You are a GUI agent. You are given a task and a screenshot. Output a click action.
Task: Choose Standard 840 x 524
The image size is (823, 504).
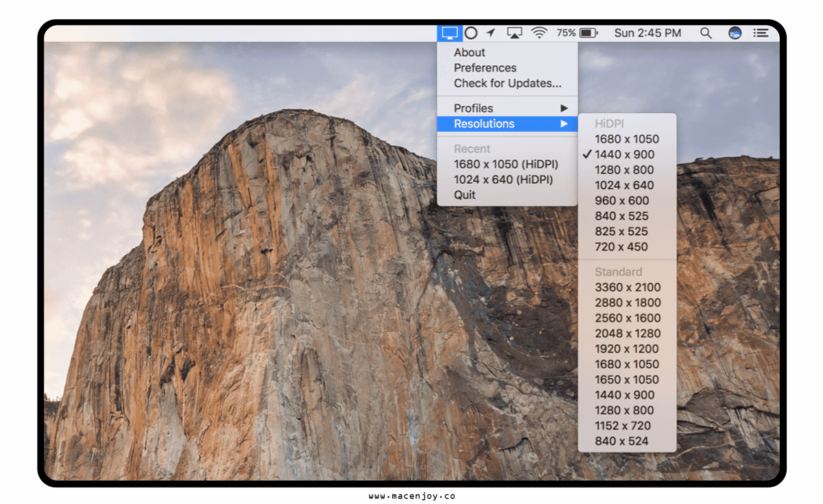point(627,441)
